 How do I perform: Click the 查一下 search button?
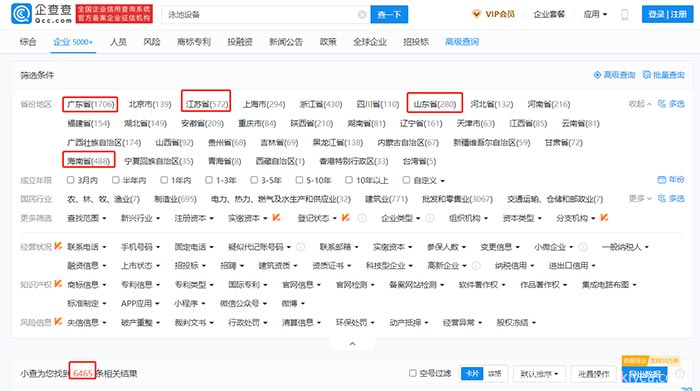coord(389,15)
